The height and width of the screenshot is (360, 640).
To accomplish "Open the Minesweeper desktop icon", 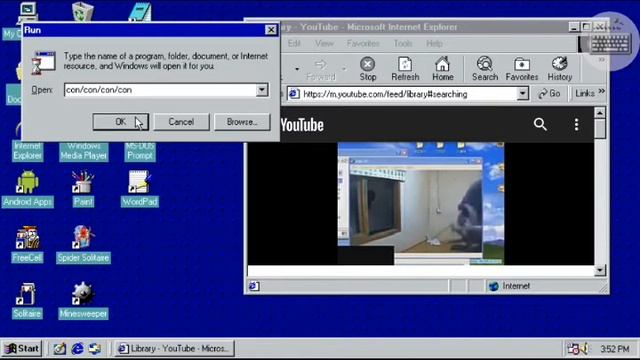I will pos(83,300).
